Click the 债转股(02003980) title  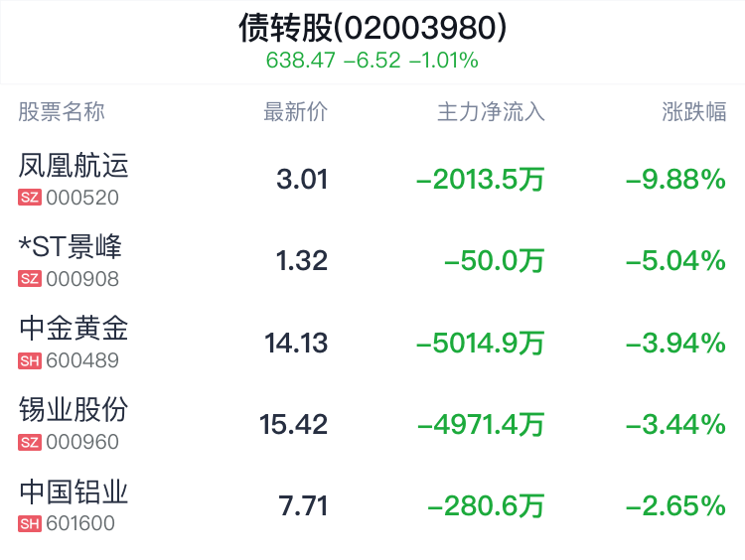[x=372, y=28]
